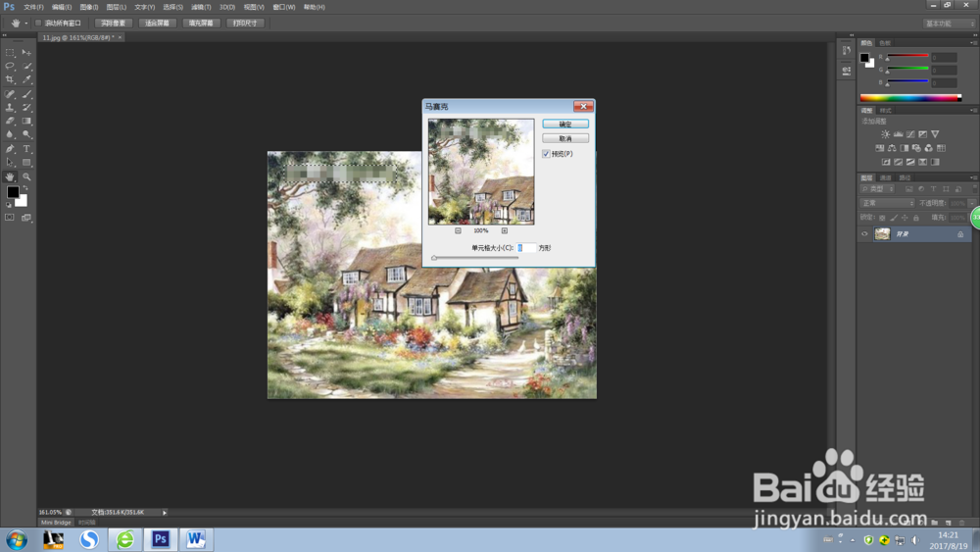Toggle pixel layer filter
The height and width of the screenshot is (552, 980).
pos(908,189)
